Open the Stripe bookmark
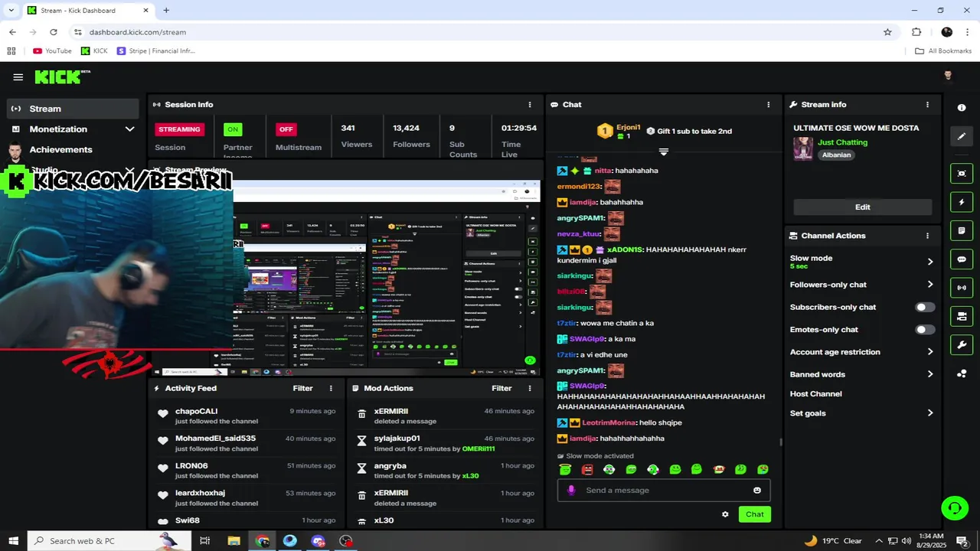 point(156,51)
